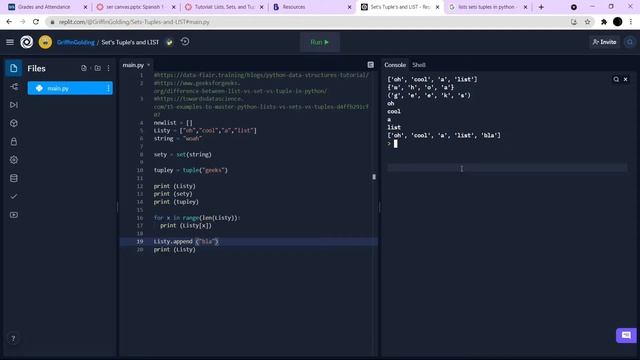
Task: Click the add file icon
Action: 84,68
